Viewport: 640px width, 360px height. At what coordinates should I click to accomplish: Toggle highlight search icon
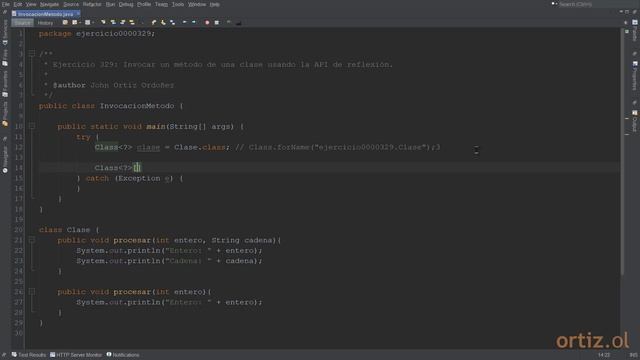point(132,22)
